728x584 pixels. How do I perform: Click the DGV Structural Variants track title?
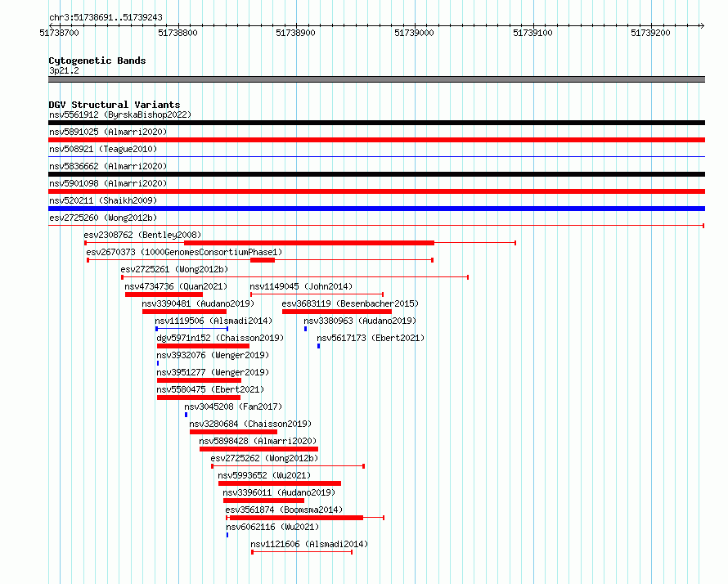pos(115,105)
